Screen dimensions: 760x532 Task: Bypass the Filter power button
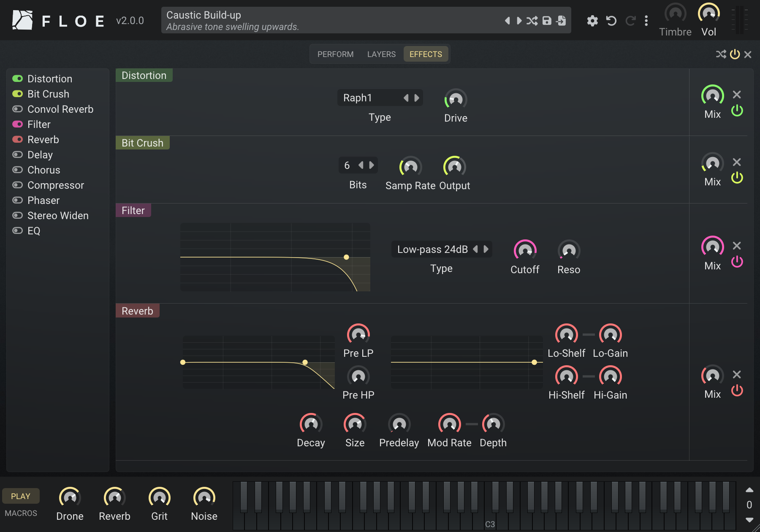737,262
